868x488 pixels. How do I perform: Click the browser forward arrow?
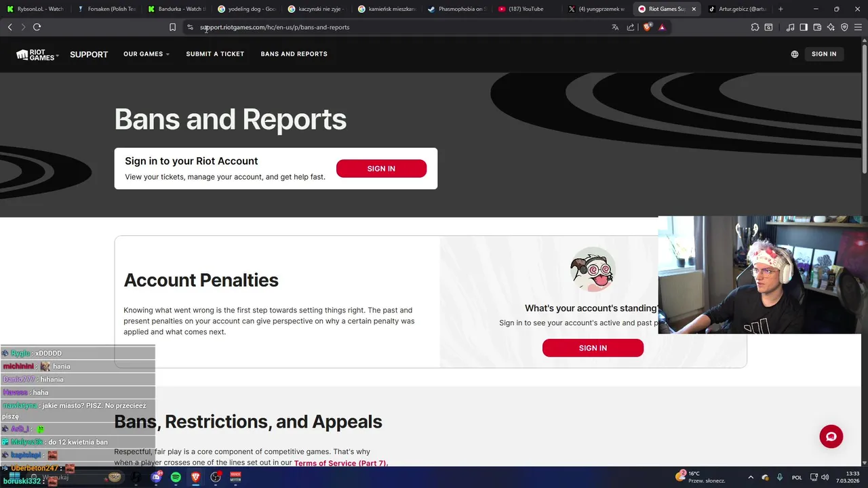coord(23,27)
